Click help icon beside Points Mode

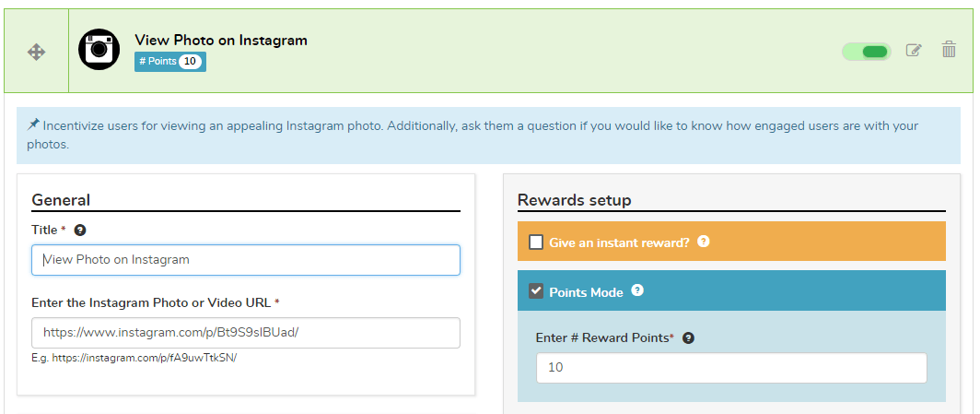point(637,290)
